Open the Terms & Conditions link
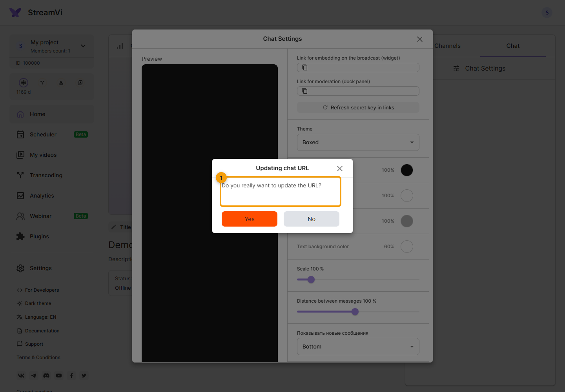565x392 pixels. tap(38, 358)
